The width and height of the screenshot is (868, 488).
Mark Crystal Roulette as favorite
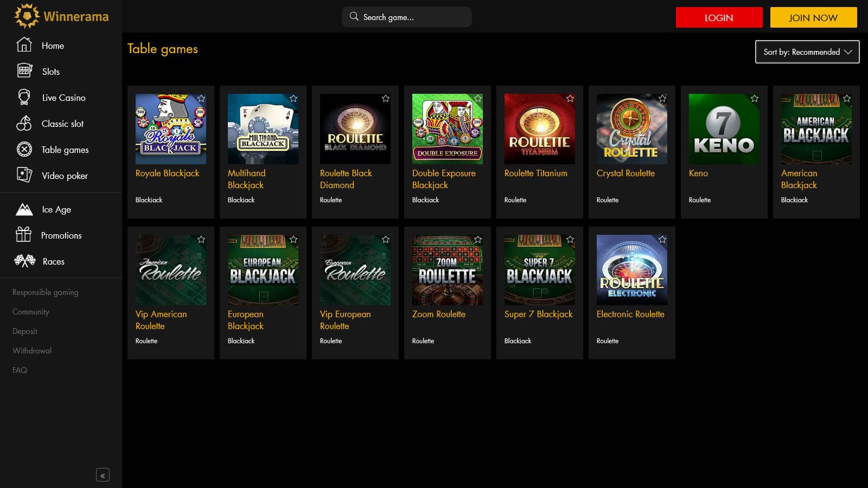point(662,99)
